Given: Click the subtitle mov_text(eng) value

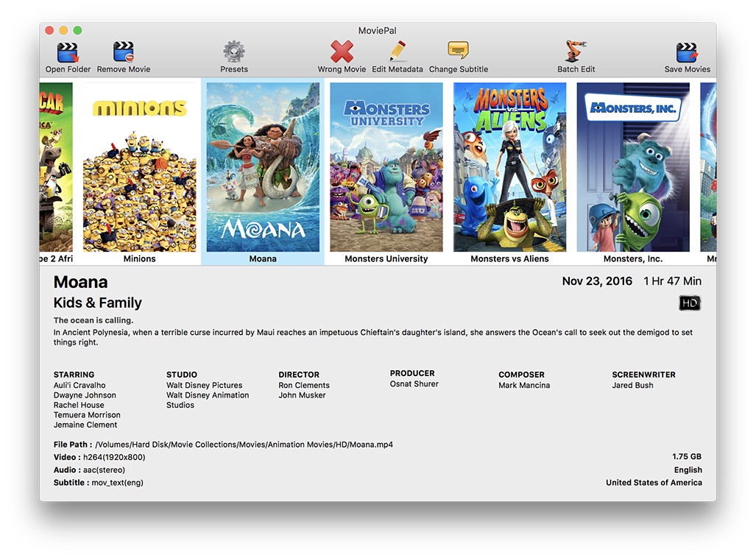Looking at the screenshot, I should click(x=117, y=483).
